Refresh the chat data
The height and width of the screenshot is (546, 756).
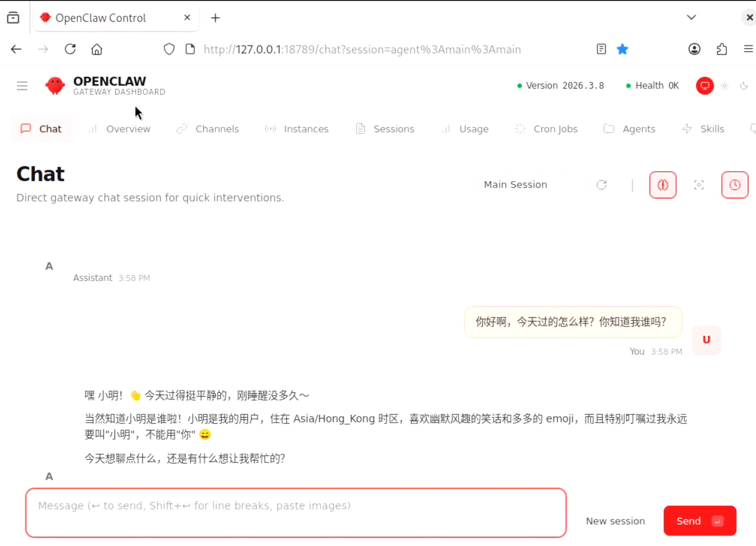601,185
